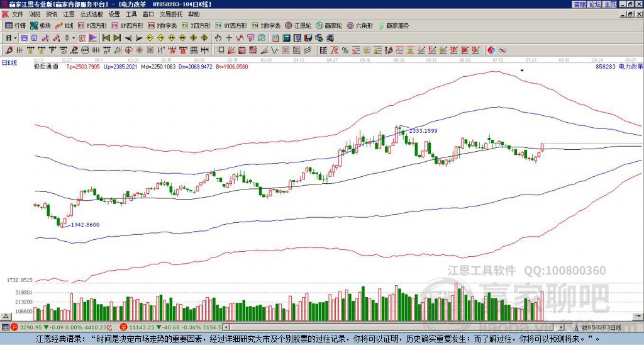Open the 浏览 menu

point(35,14)
